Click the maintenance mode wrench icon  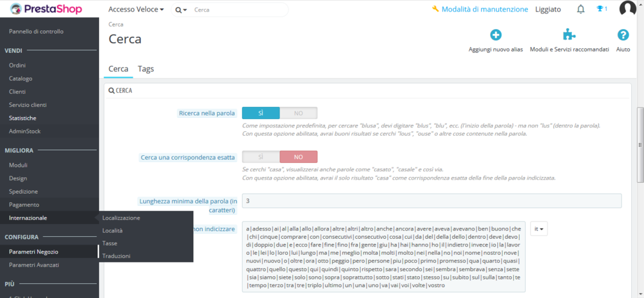click(435, 9)
